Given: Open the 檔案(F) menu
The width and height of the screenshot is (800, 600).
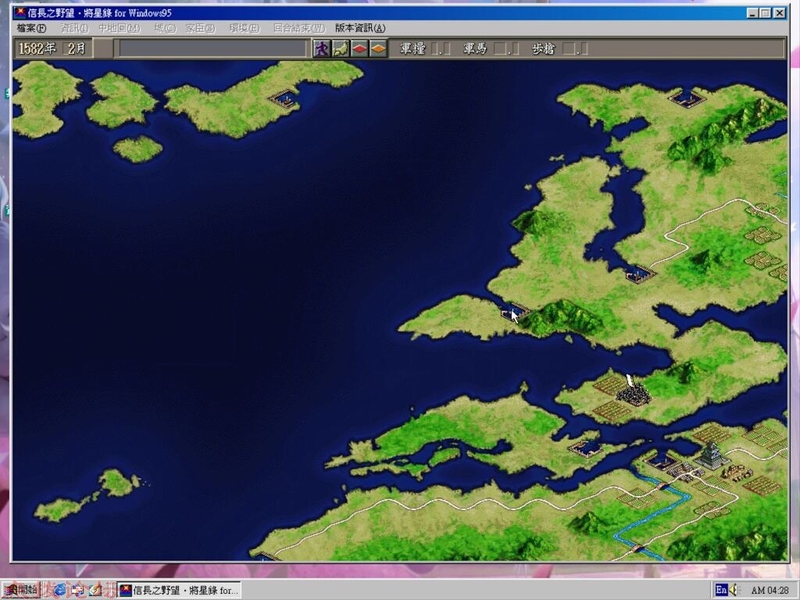Looking at the screenshot, I should (x=31, y=28).
